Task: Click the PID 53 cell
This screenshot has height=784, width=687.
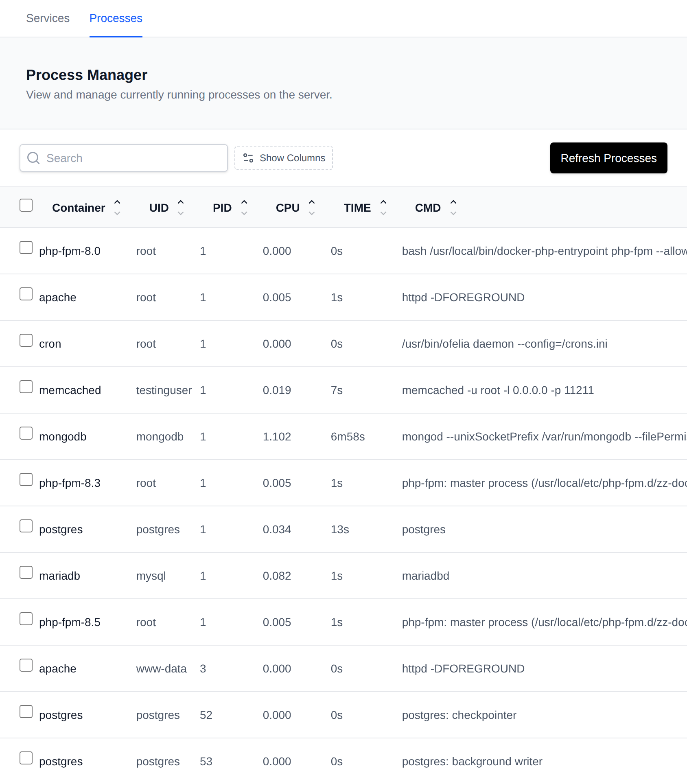Action: click(x=206, y=762)
